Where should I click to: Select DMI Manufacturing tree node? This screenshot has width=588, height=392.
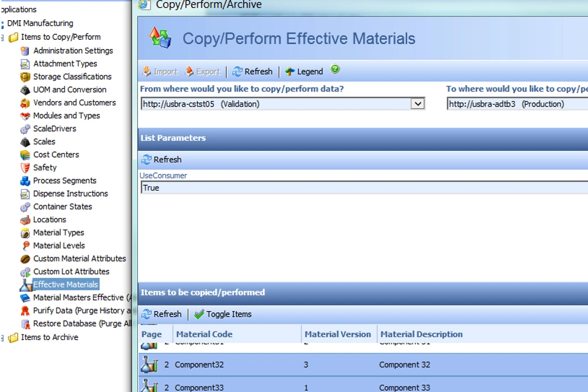click(40, 23)
